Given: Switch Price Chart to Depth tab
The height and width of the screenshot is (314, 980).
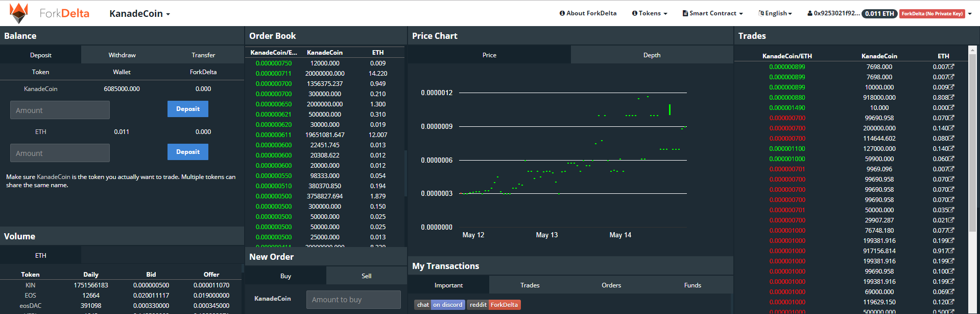Looking at the screenshot, I should click(x=652, y=55).
